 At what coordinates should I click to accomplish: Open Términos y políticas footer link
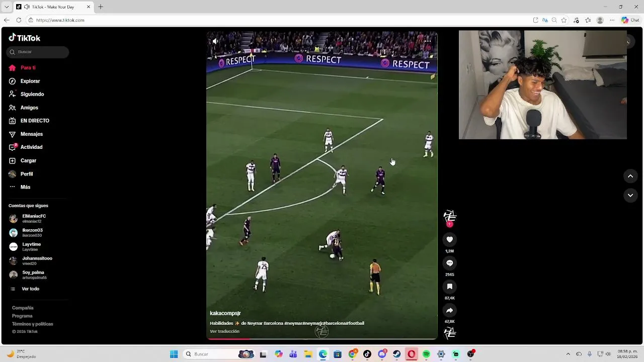(x=33, y=324)
